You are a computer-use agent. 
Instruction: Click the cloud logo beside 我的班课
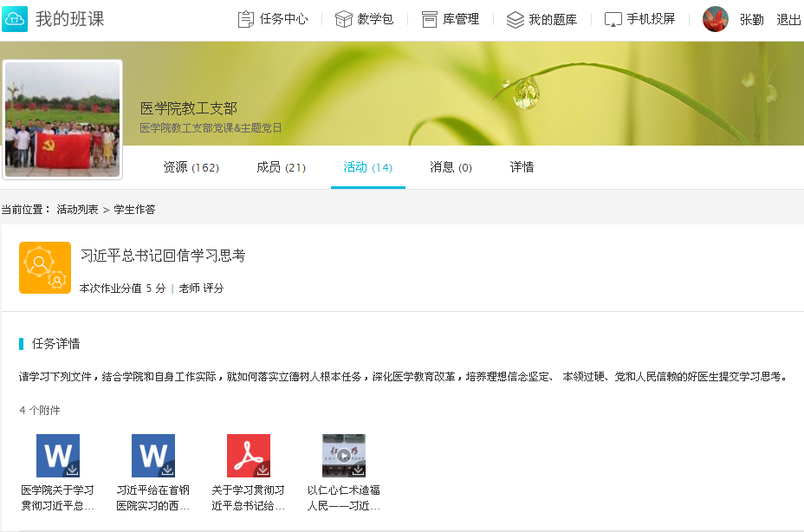pos(15,18)
